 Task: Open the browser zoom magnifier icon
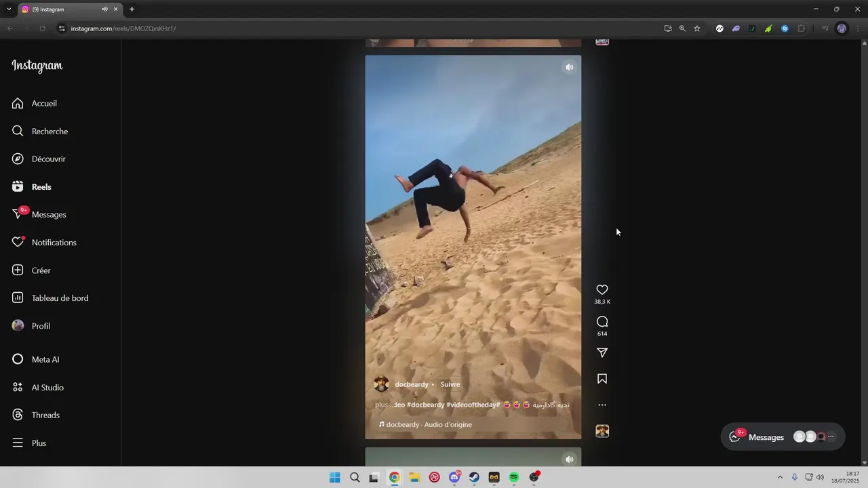tap(682, 28)
